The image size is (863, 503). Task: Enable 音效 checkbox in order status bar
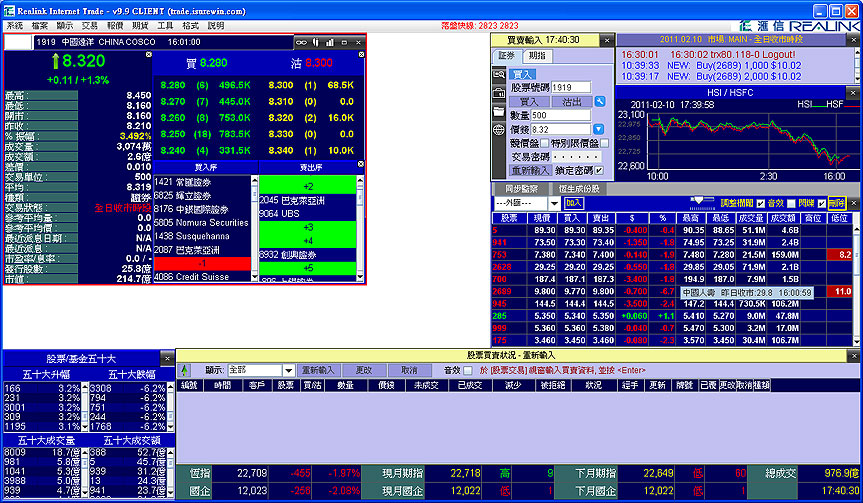click(x=467, y=370)
